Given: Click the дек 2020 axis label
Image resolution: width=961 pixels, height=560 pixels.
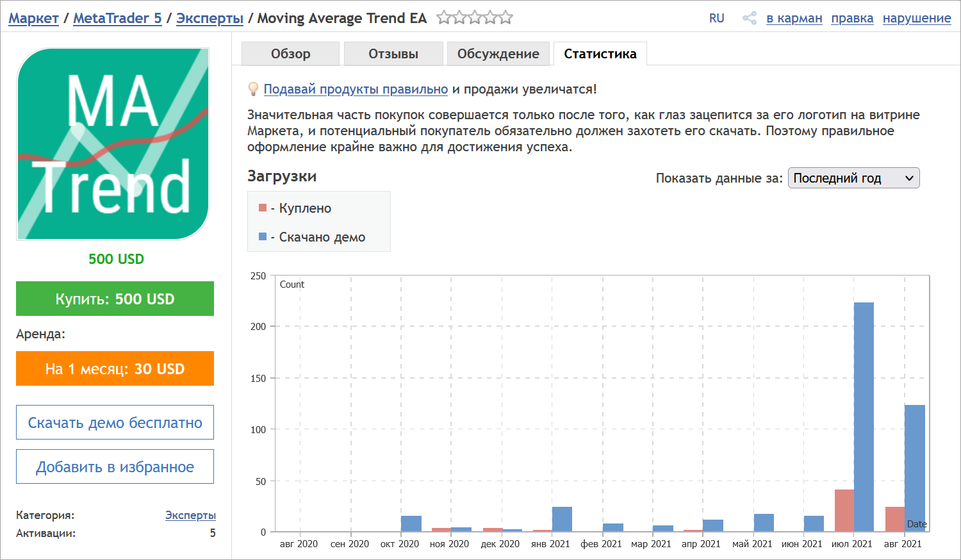Looking at the screenshot, I should coord(500,544).
